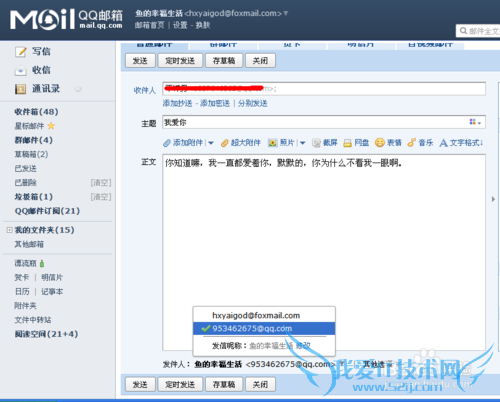The image size is (500, 402).
Task: Click the 设置 settings link in header
Action: (180, 25)
